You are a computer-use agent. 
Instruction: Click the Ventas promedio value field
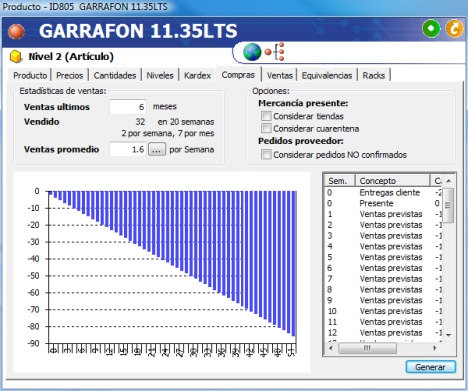[x=128, y=149]
